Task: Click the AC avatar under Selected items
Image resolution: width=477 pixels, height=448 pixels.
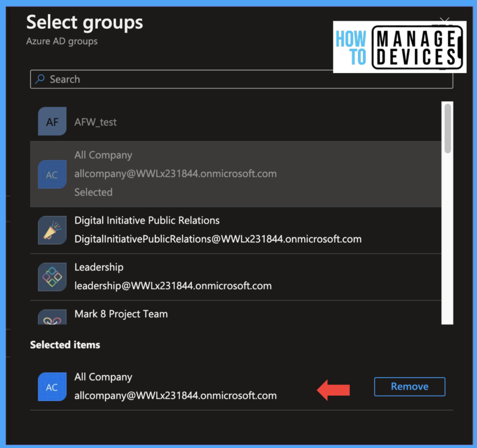Action: [x=52, y=387]
